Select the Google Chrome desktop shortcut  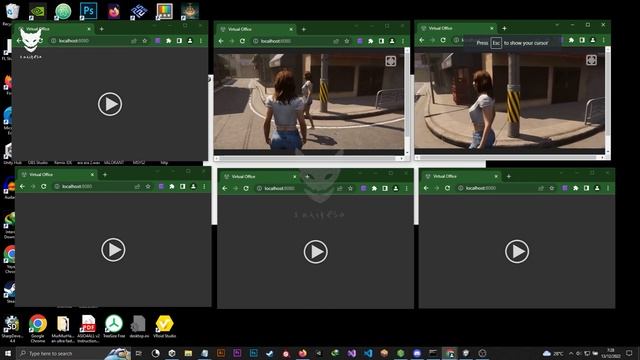(x=38, y=328)
